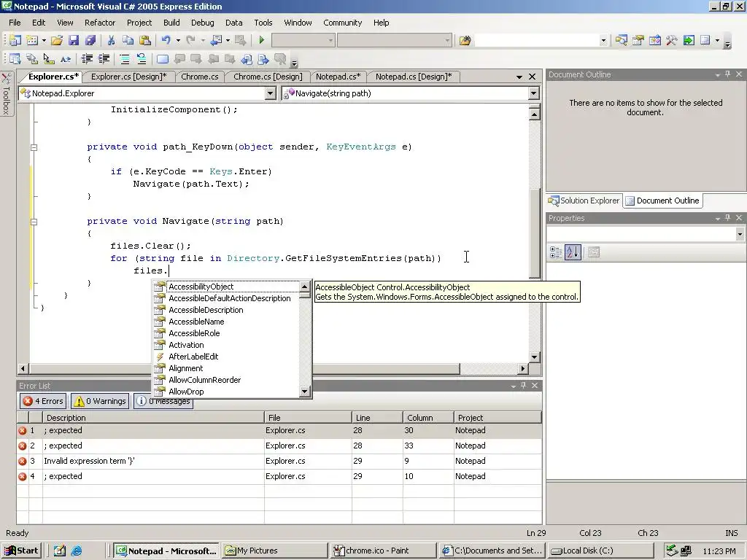747x560 pixels.
Task: Toggle Categorized view in Properties panel
Action: [555, 252]
